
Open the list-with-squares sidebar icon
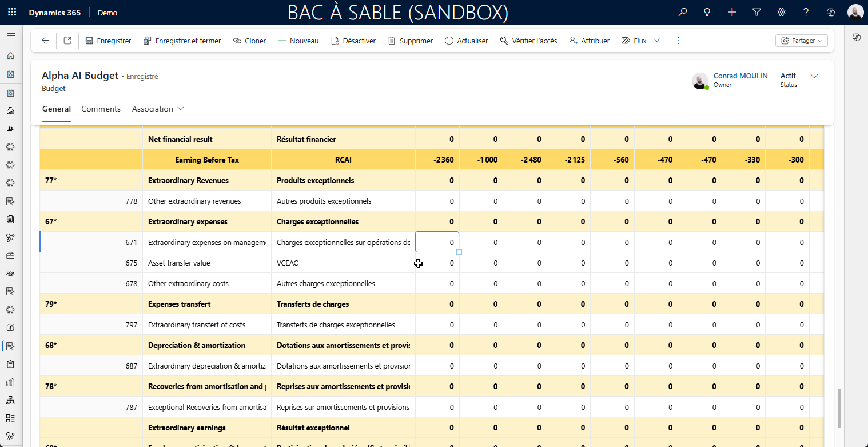[x=10, y=418]
